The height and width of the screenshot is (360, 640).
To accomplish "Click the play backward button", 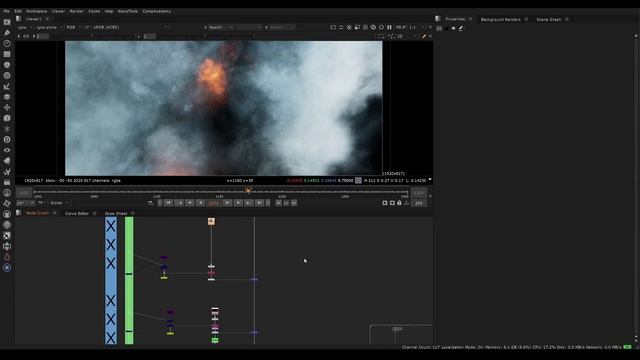I will pyautogui.click(x=200, y=203).
